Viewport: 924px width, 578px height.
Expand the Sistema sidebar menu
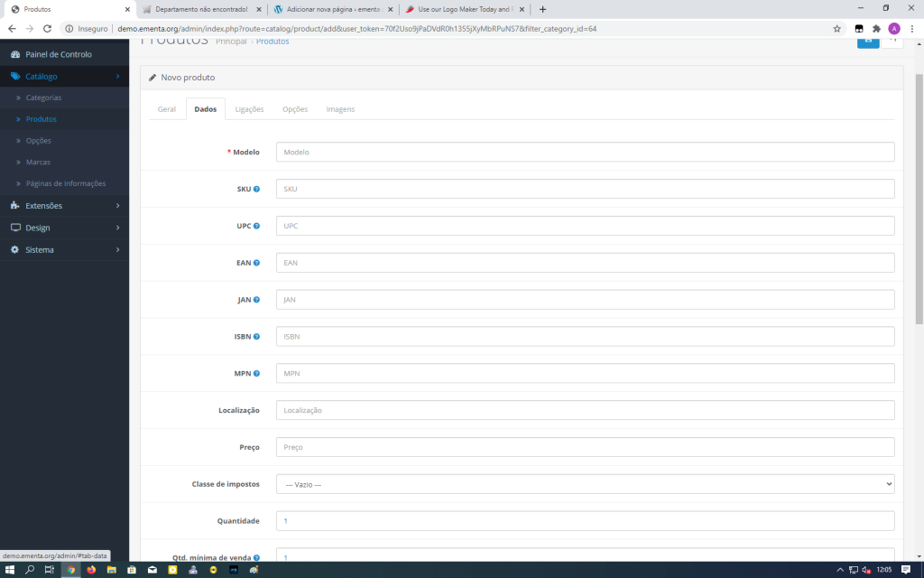64,249
